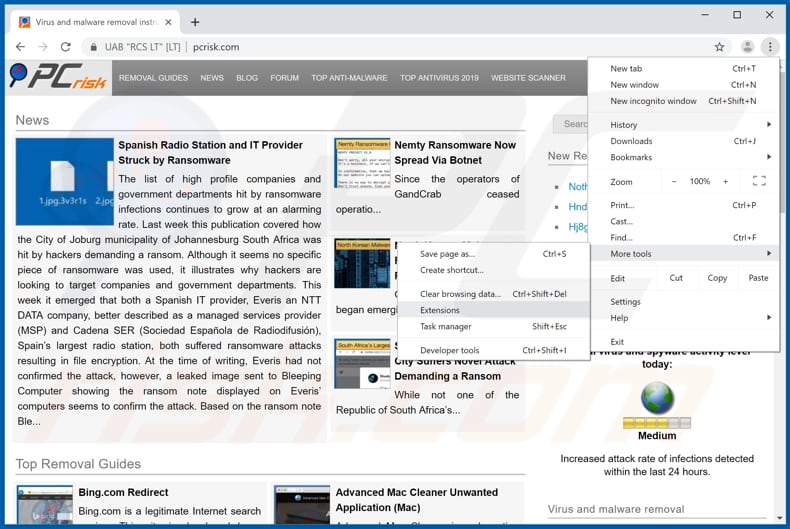Viewport: 790px width, 529px height.
Task: Choose Print... in the menu
Action: (684, 205)
